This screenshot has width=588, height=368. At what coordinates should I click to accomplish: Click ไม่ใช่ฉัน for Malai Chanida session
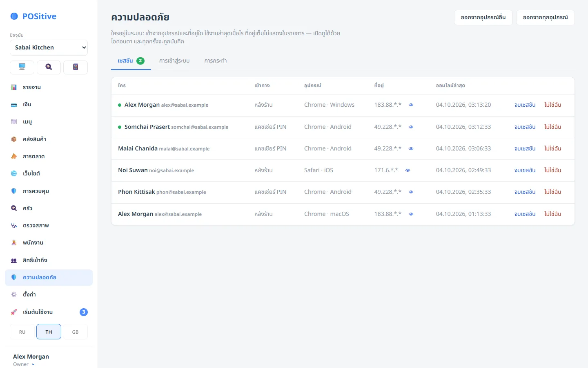[552, 149]
